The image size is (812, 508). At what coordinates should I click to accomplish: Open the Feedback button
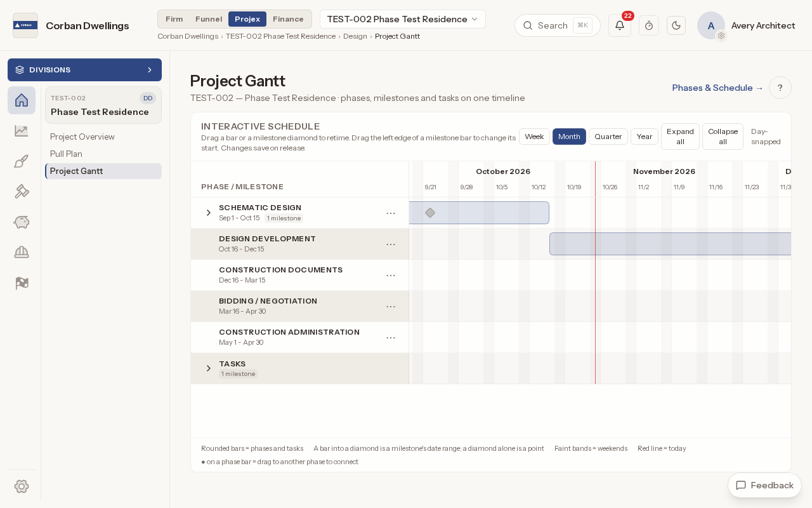(764, 485)
